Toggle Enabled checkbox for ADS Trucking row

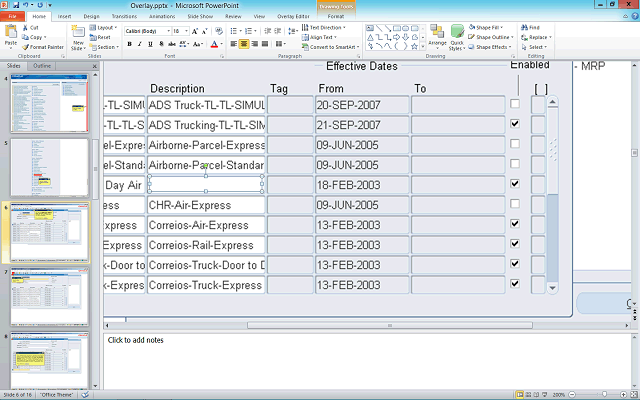pos(515,124)
